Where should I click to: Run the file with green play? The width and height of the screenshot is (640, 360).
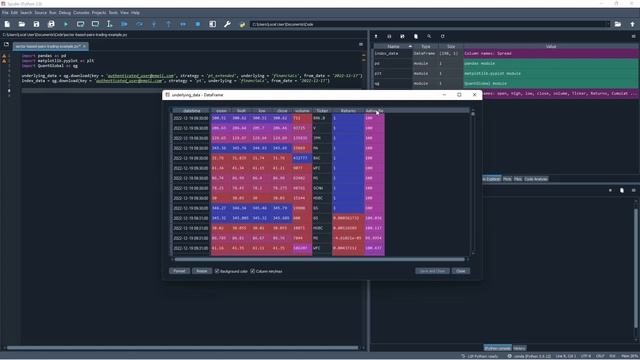tap(66, 24)
